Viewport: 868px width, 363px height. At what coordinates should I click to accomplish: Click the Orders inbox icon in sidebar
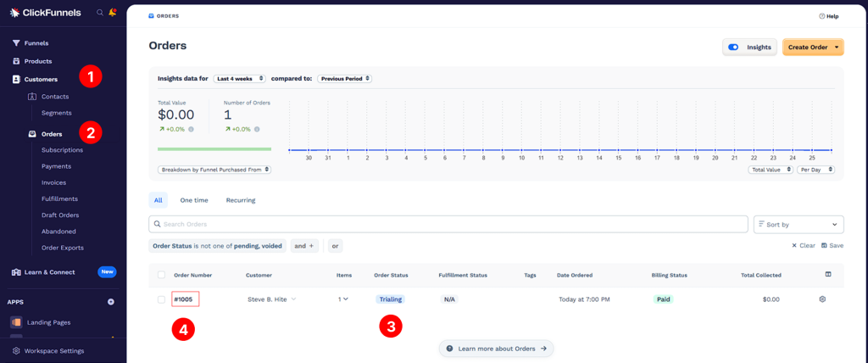click(31, 133)
